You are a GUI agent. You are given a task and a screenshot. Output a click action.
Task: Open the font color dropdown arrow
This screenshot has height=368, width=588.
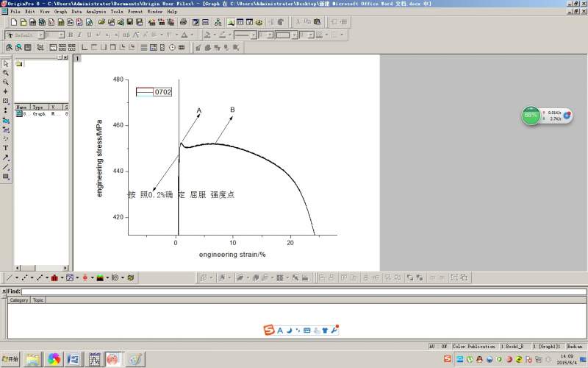pyautogui.click(x=192, y=35)
